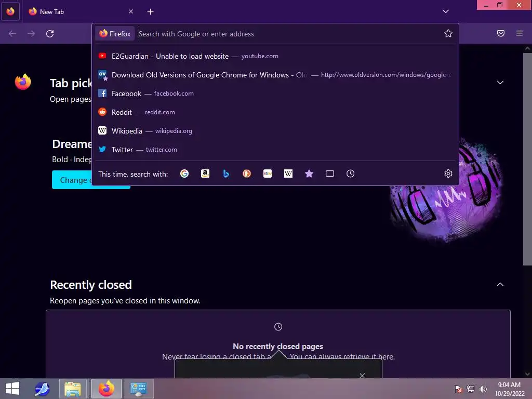Open the Windows Start menu
532x399 pixels.
[12, 389]
